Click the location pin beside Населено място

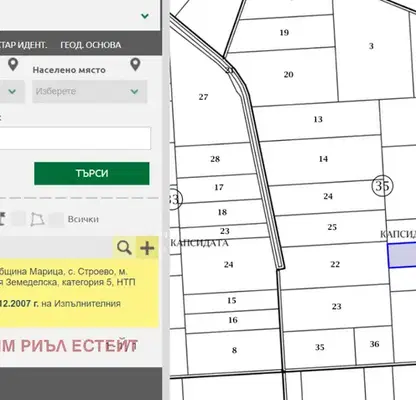click(x=135, y=64)
